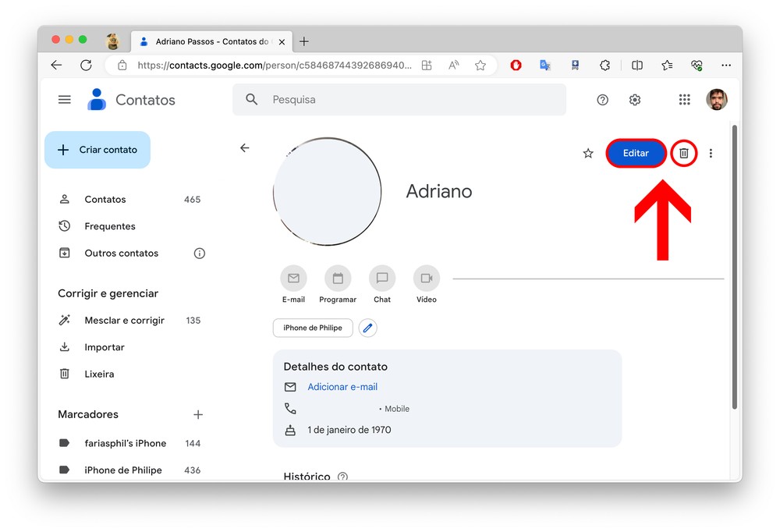Open the help question mark icon
780x532 pixels.
pos(602,100)
